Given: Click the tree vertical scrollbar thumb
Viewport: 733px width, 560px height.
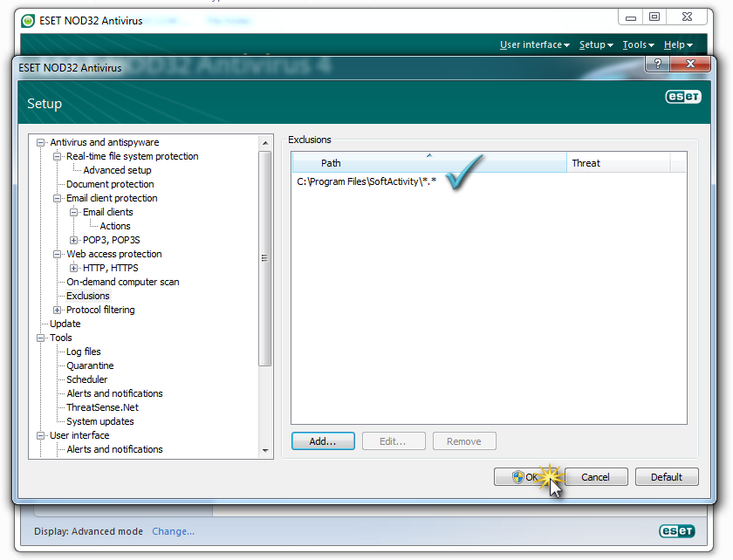Looking at the screenshot, I should 265,258.
